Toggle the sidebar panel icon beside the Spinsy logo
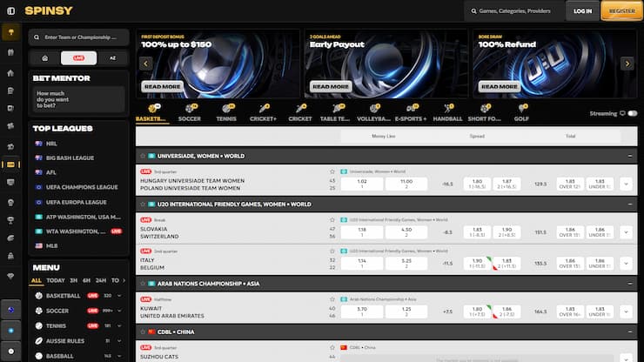 (x=10, y=11)
